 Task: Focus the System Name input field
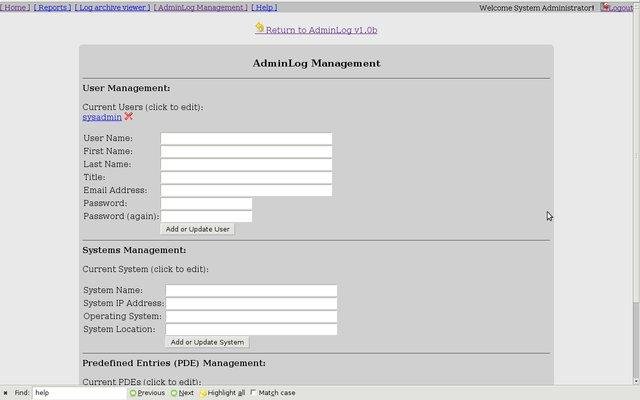point(251,291)
